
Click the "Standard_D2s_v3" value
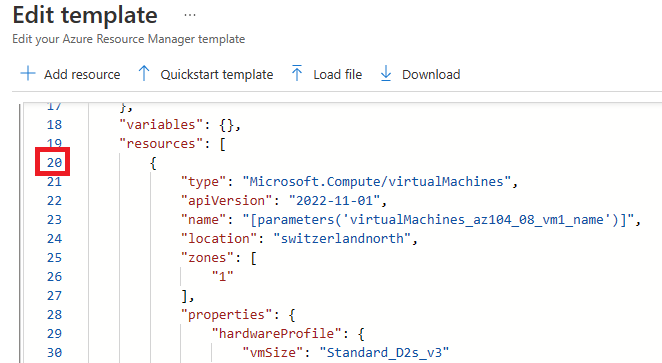tap(384, 352)
